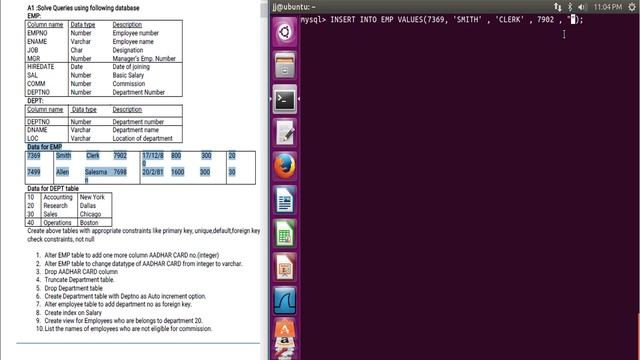Click EMPNO in the EMP table

(37, 33)
